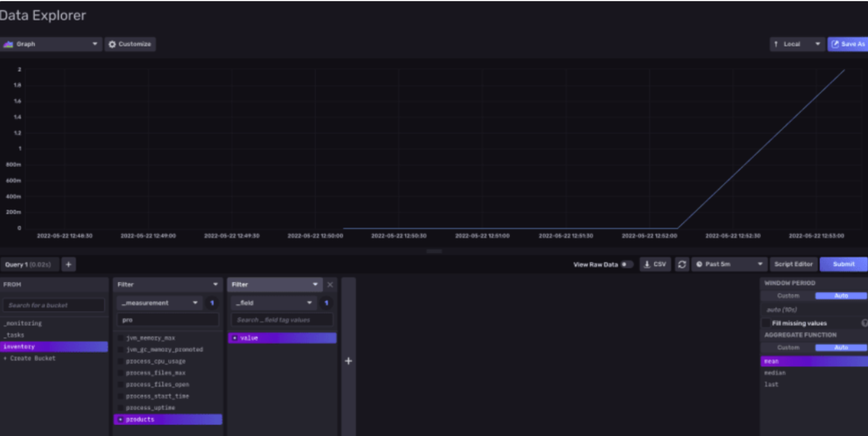Open the _measurement tag key dropdown
Image resolution: width=868 pixels, height=436 pixels.
tap(159, 303)
